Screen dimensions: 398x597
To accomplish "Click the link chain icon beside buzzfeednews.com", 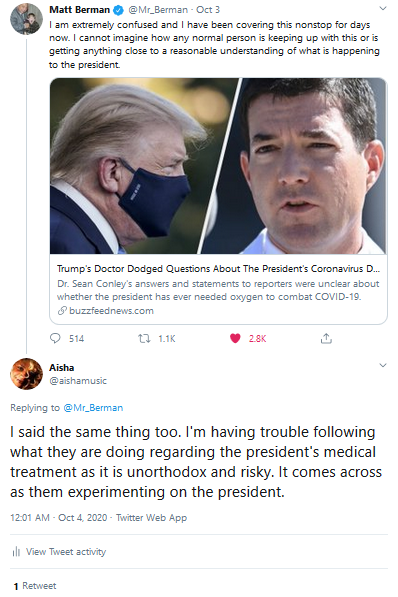I will pyautogui.click(x=62, y=311).
